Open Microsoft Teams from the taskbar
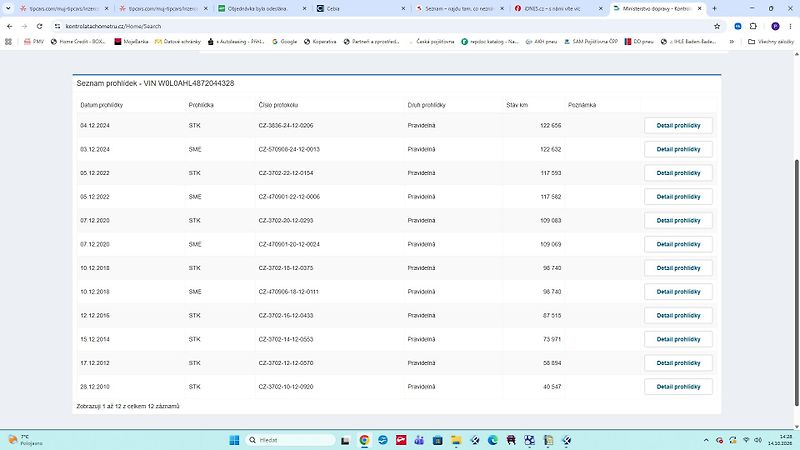The height and width of the screenshot is (450, 800). tap(419, 440)
